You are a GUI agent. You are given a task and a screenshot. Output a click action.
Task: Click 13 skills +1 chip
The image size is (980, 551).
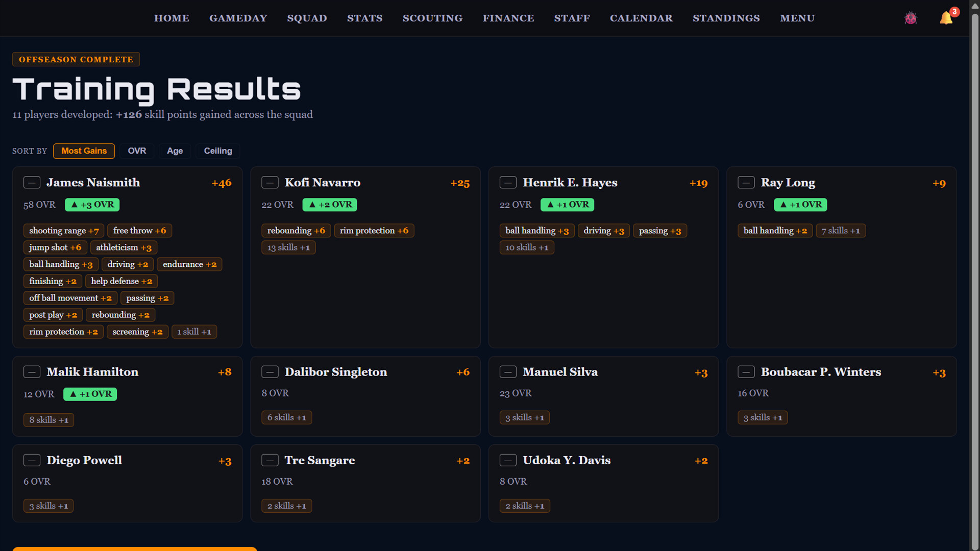288,247
